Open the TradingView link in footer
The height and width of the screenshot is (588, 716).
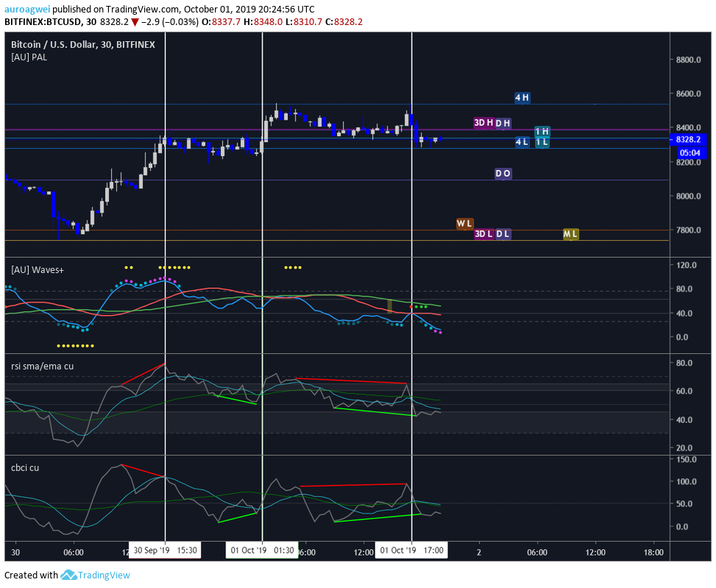(104, 575)
